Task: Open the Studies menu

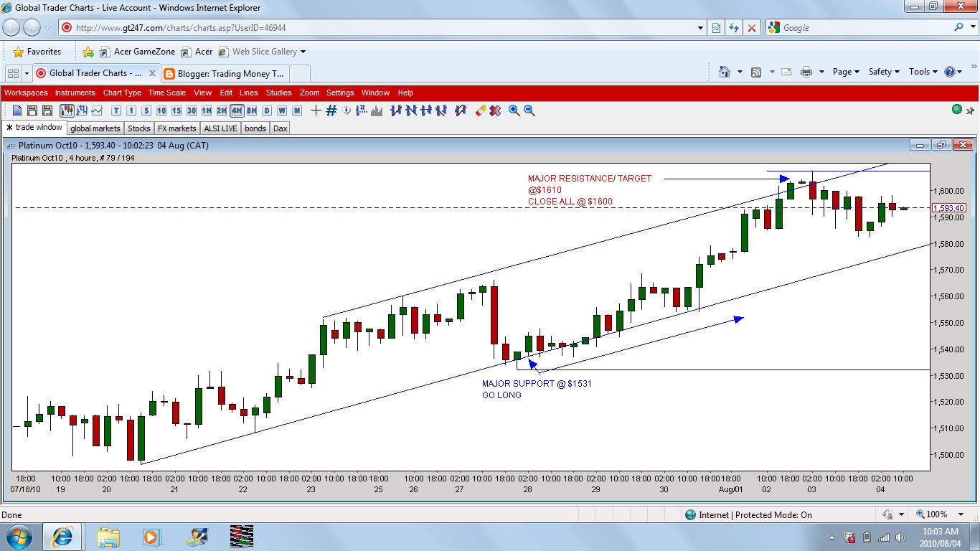Action: pos(278,93)
